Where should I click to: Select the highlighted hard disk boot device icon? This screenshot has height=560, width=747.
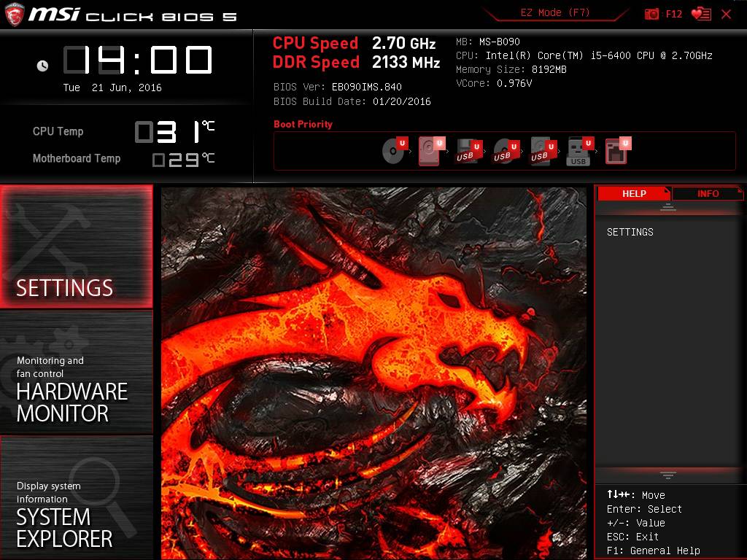pos(432,151)
